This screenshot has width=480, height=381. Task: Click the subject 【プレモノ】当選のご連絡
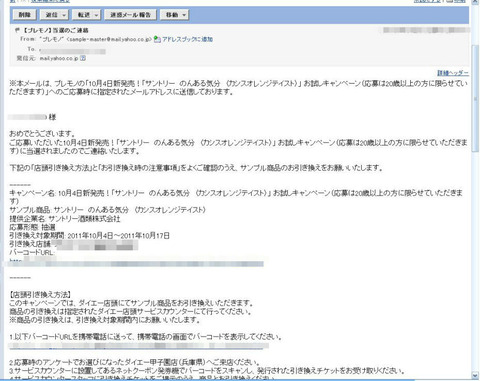point(55,30)
